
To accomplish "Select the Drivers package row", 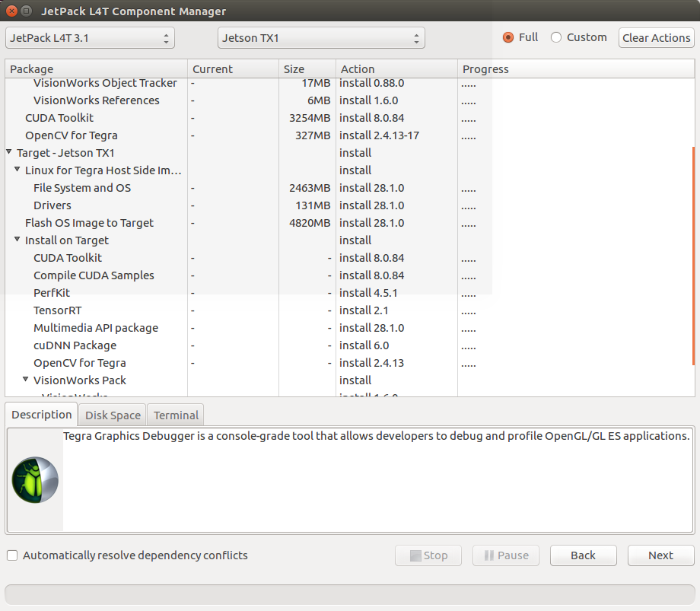I will 349,205.
